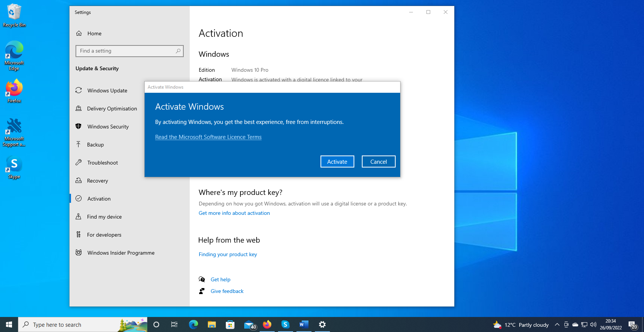This screenshot has height=332, width=644.
Task: Click the Windows Insider Programme cat icon
Action: (79, 252)
